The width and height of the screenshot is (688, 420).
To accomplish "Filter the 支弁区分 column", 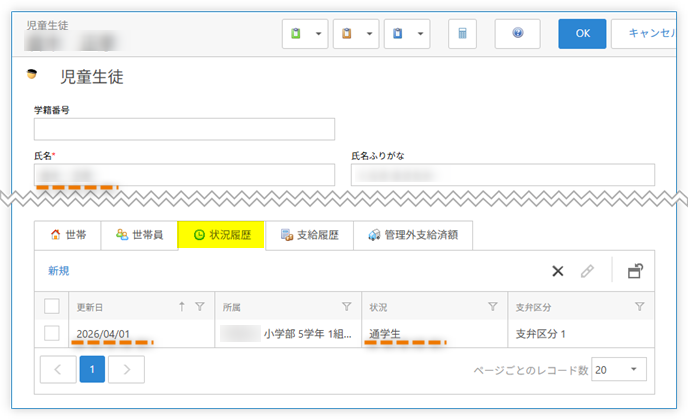I will [x=640, y=306].
